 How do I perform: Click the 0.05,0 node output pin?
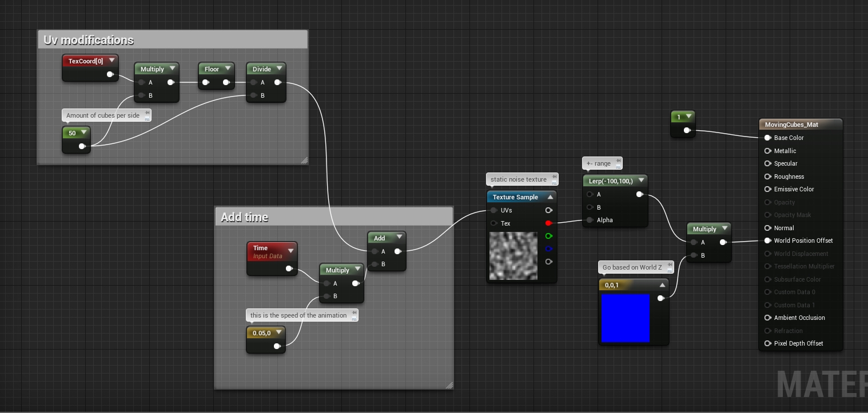(x=277, y=346)
